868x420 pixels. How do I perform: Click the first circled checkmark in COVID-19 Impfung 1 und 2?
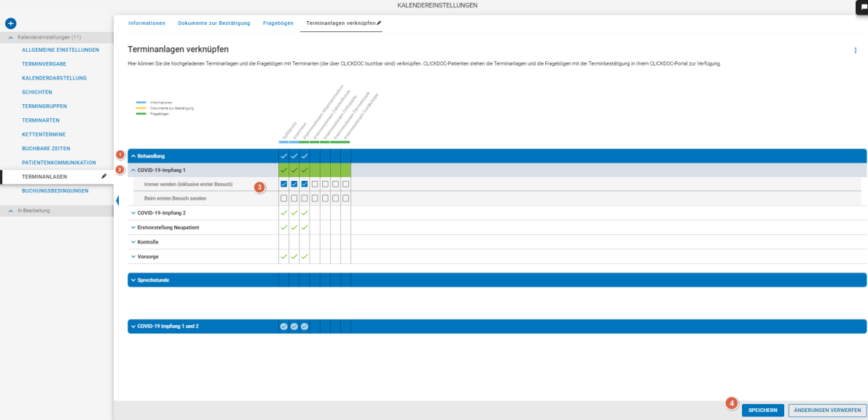coord(284,326)
